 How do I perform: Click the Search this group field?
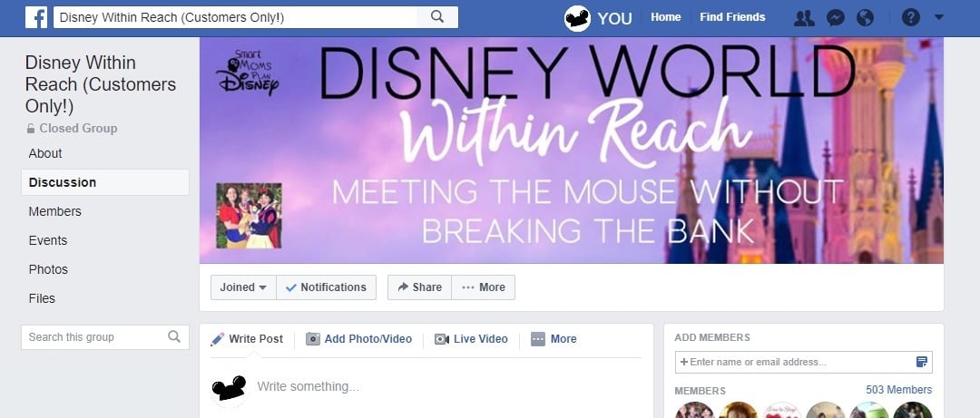point(105,337)
